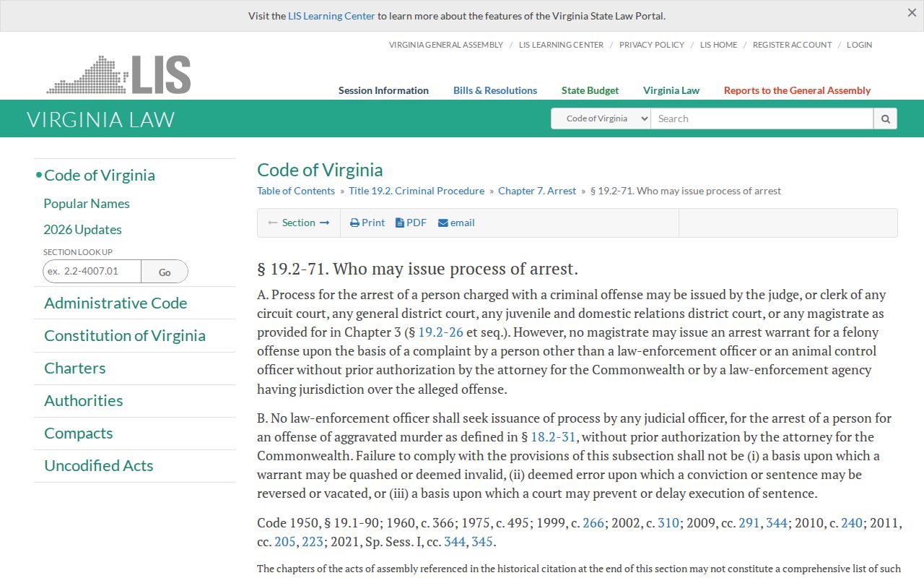Print this code section

[367, 223]
